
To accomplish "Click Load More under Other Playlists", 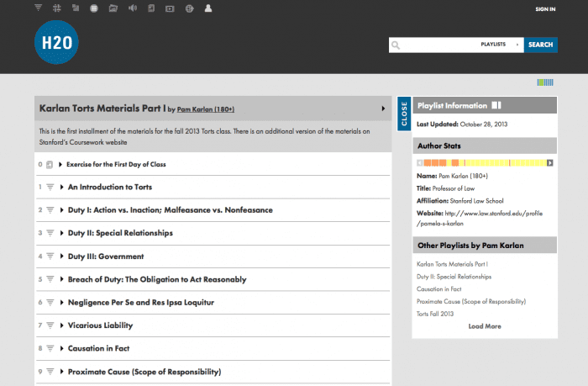I will click(x=485, y=326).
